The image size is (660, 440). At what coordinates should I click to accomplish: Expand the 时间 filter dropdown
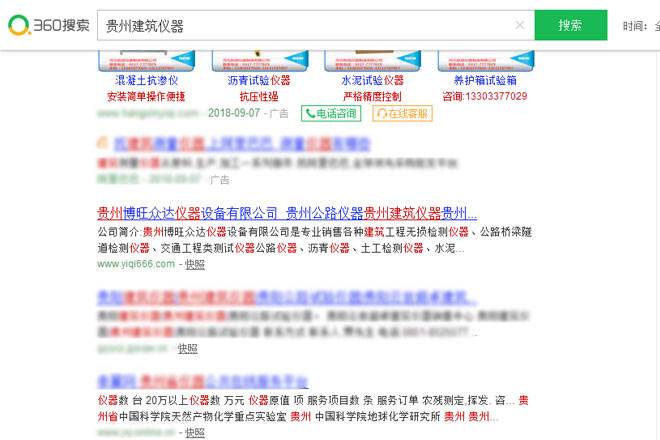[x=640, y=25]
